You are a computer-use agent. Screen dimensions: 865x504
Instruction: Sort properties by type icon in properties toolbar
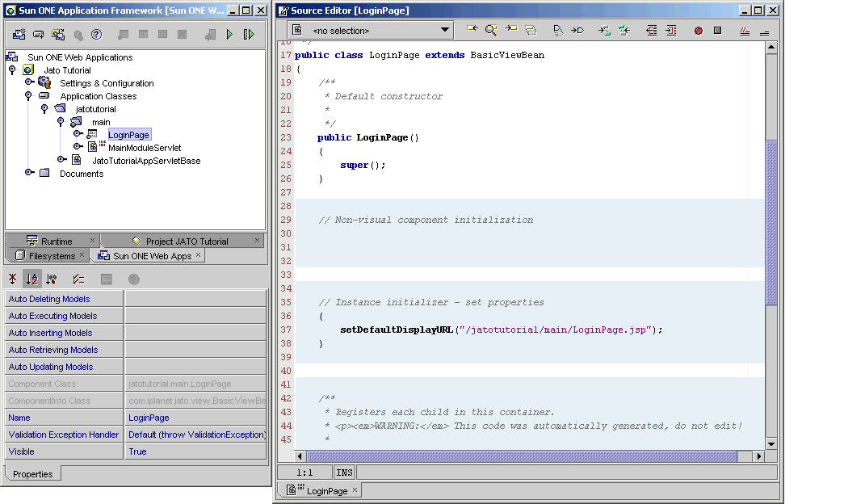coord(52,278)
